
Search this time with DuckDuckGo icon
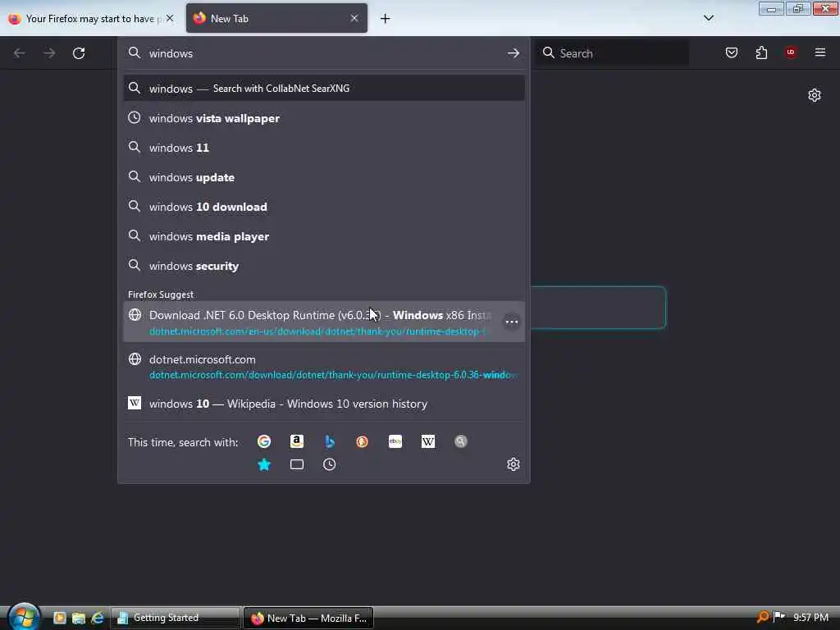pyautogui.click(x=362, y=441)
